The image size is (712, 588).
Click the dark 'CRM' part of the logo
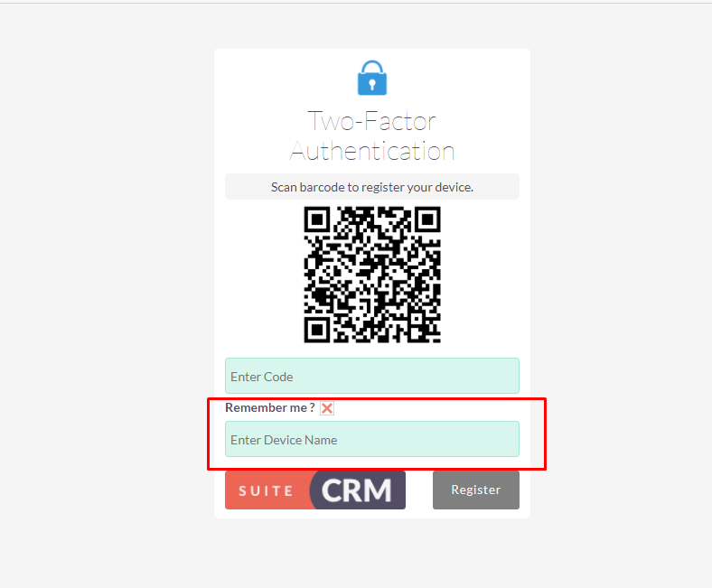tap(357, 490)
